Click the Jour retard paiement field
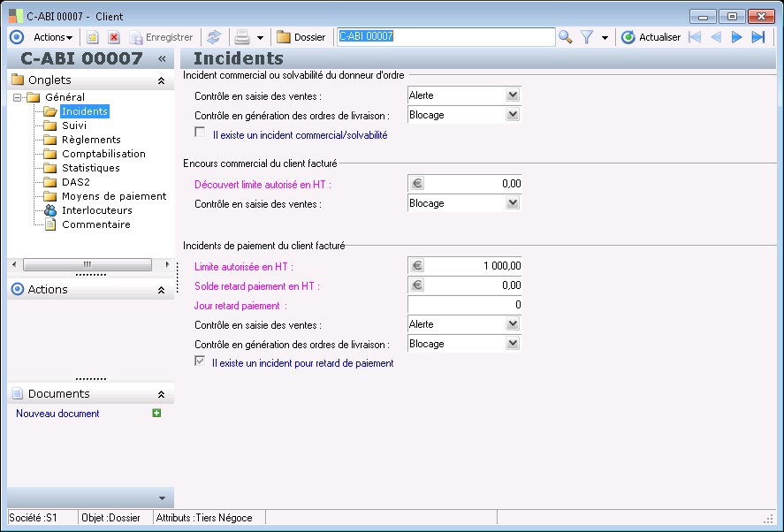The height and width of the screenshot is (532, 784). click(464, 305)
